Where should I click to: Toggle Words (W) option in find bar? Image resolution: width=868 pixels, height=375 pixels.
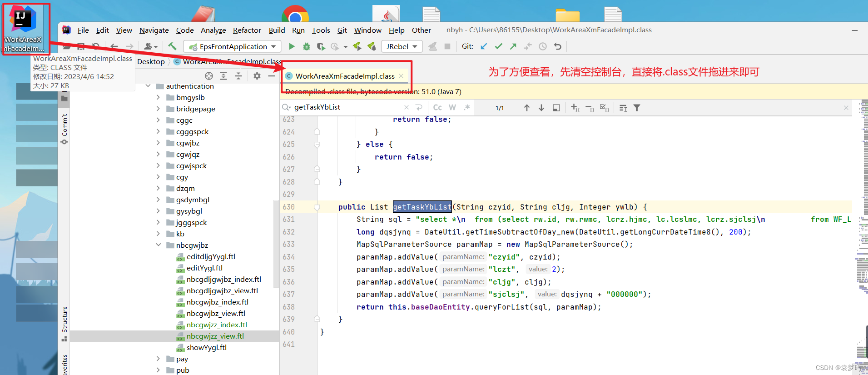452,107
